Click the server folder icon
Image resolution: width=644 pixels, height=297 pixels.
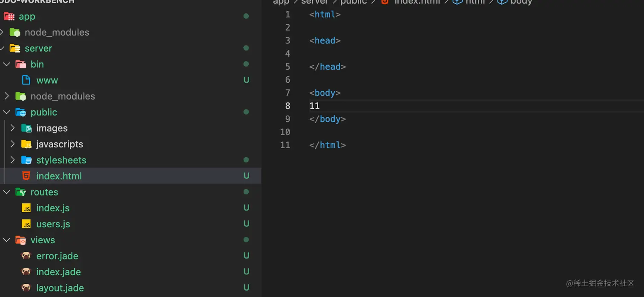click(15, 48)
